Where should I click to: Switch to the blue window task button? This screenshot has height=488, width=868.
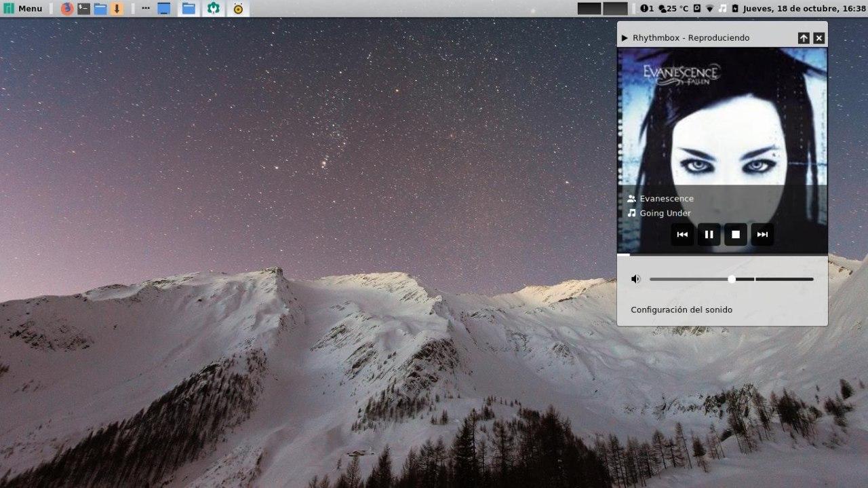163,9
